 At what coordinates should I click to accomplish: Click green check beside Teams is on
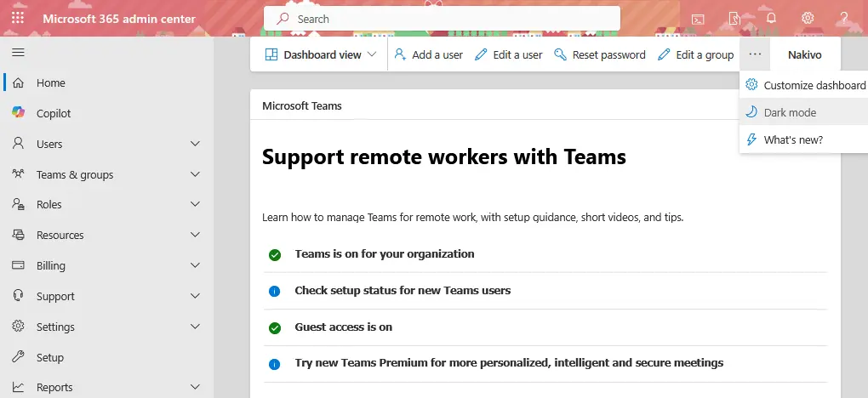tap(275, 255)
